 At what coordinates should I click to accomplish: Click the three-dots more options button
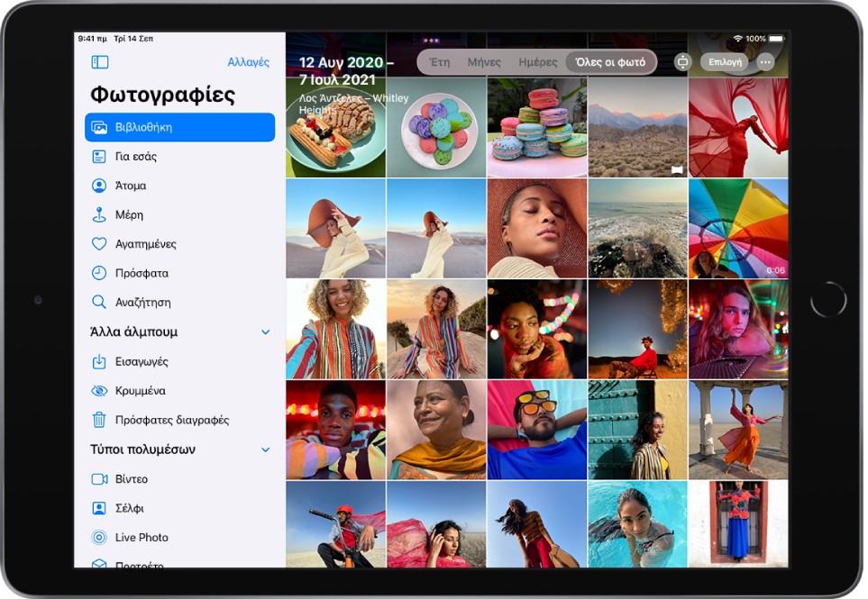point(765,62)
